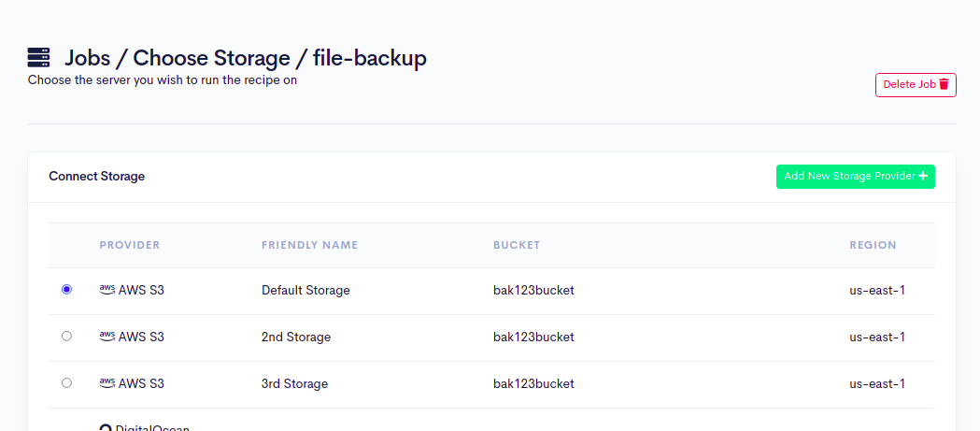Choose the 3rd Storage radio button
The image size is (980, 431).
(x=66, y=383)
